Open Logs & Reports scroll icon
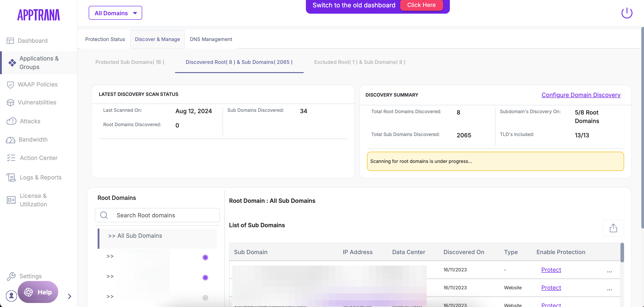The height and width of the screenshot is (307, 644). tap(11, 177)
